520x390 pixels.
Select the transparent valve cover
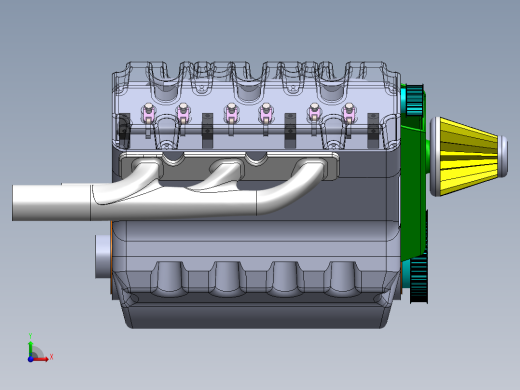[256, 105]
